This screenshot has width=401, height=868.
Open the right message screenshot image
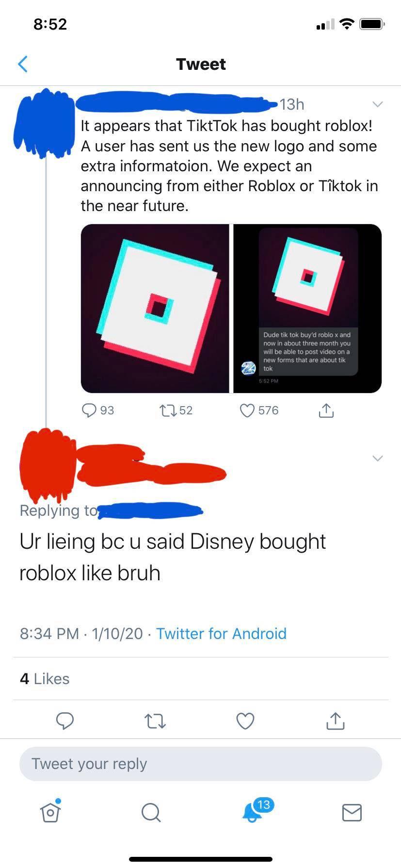click(x=307, y=309)
